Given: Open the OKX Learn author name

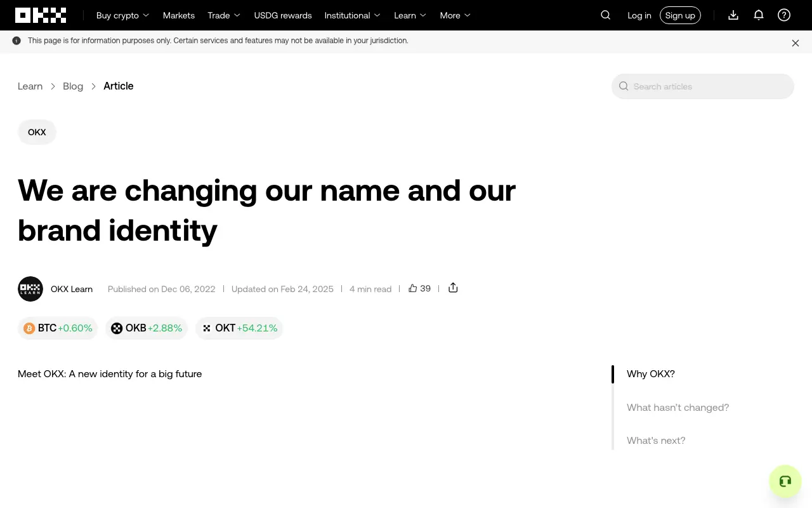Looking at the screenshot, I should pos(72,289).
